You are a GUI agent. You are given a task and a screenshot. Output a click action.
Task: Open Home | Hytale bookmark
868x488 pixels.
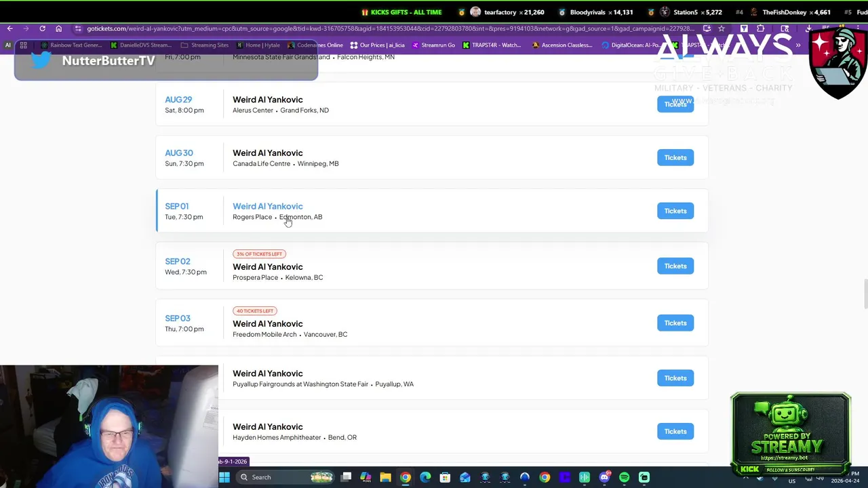tap(258, 45)
